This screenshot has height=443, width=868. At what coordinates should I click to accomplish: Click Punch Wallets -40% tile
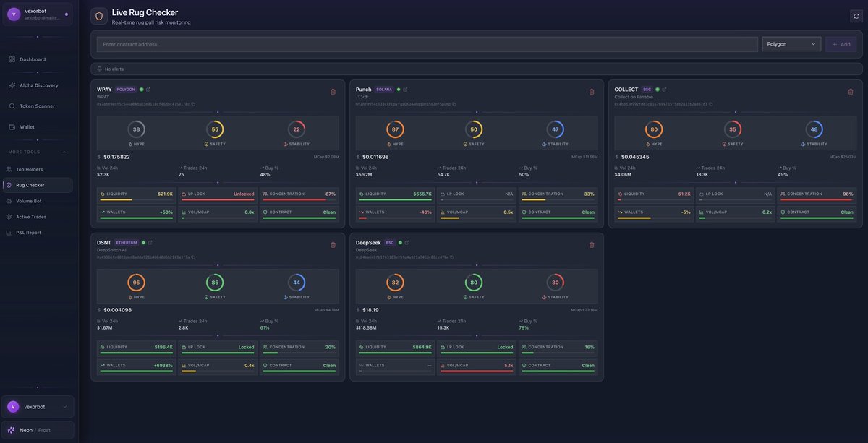pyautogui.click(x=395, y=213)
